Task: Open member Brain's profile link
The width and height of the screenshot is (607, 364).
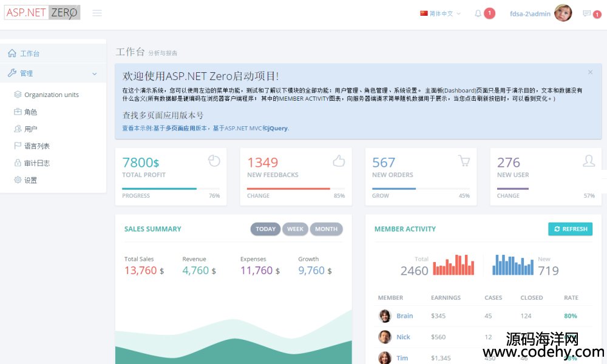Action: (x=404, y=316)
